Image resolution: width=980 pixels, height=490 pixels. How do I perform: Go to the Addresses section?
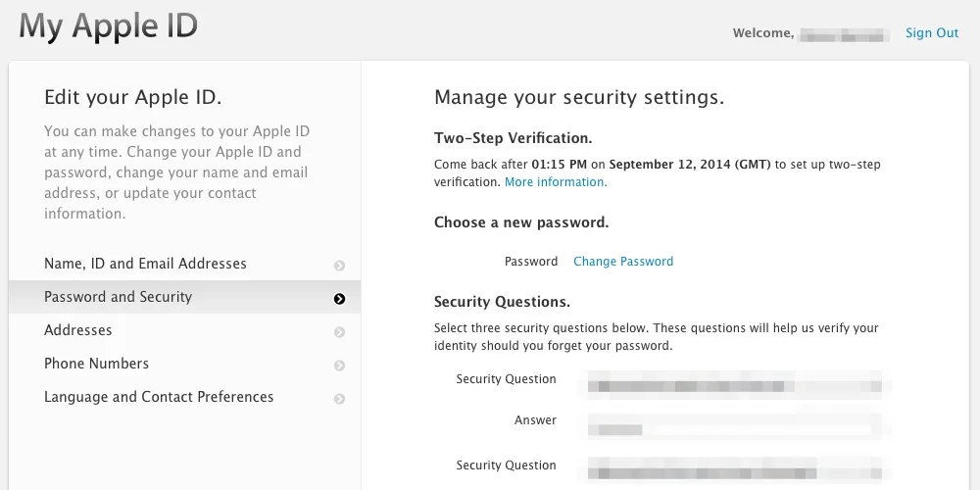[78, 330]
